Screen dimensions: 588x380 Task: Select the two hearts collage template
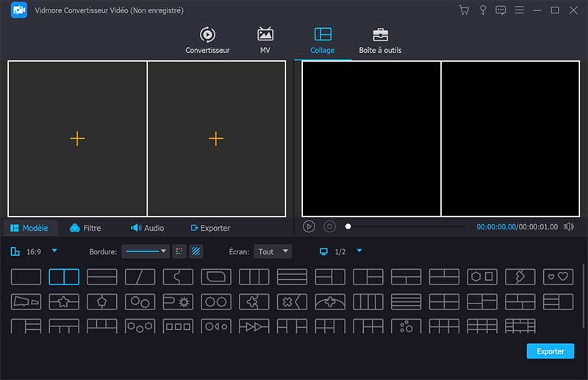(558, 277)
